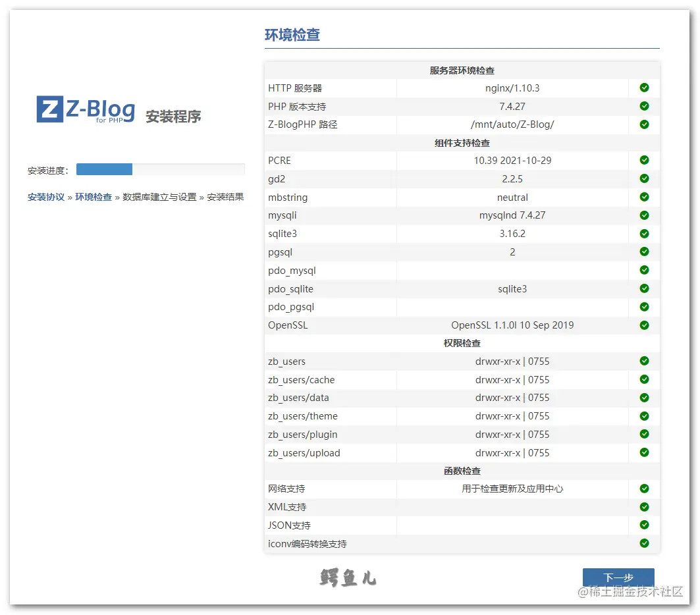
Task: Click the check icon for sqlite3
Action: [644, 233]
